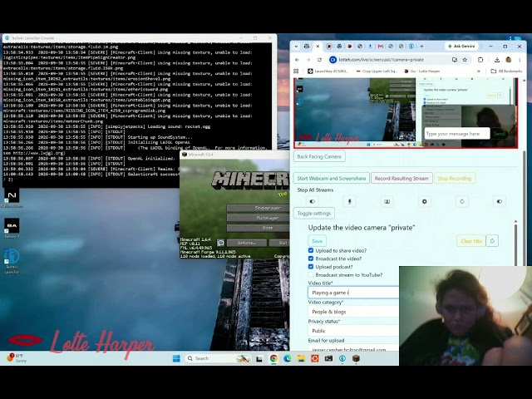The width and height of the screenshot is (532, 399).
Task: Click Record Resulting Stream button
Action: click(x=401, y=178)
